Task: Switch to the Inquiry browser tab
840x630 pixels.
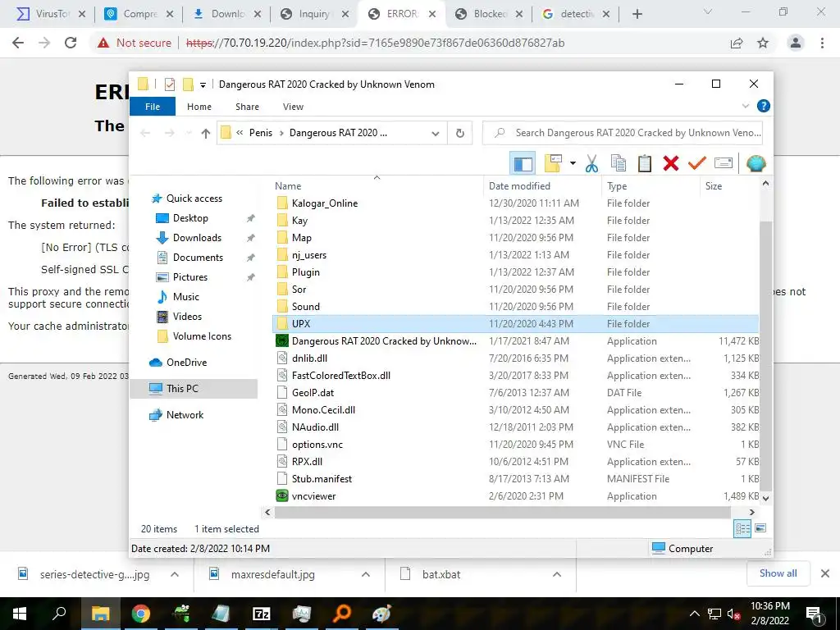Action: click(315, 14)
